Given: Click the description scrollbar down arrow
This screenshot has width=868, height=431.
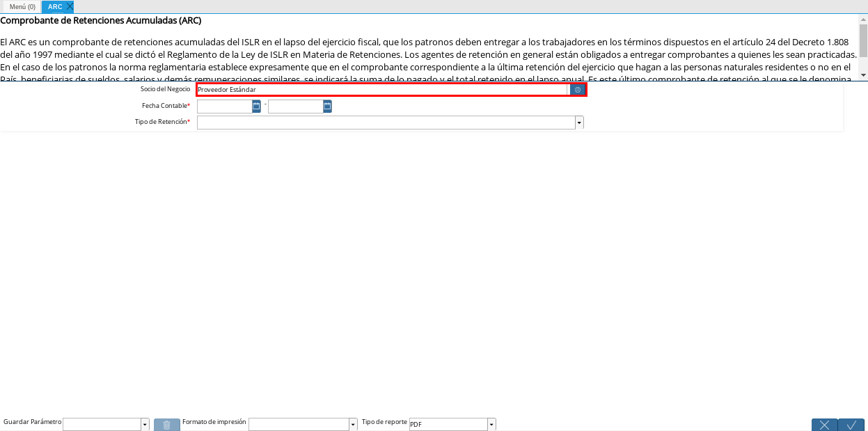Looking at the screenshot, I should (863, 75).
